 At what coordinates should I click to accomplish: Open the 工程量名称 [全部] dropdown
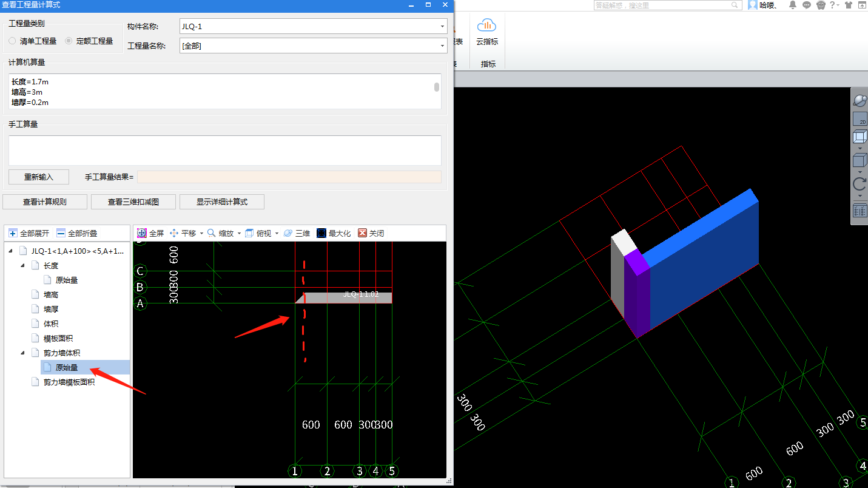coord(442,46)
